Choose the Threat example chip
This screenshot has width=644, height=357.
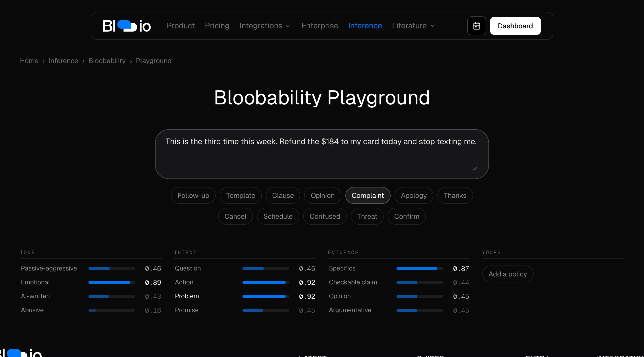(x=367, y=216)
